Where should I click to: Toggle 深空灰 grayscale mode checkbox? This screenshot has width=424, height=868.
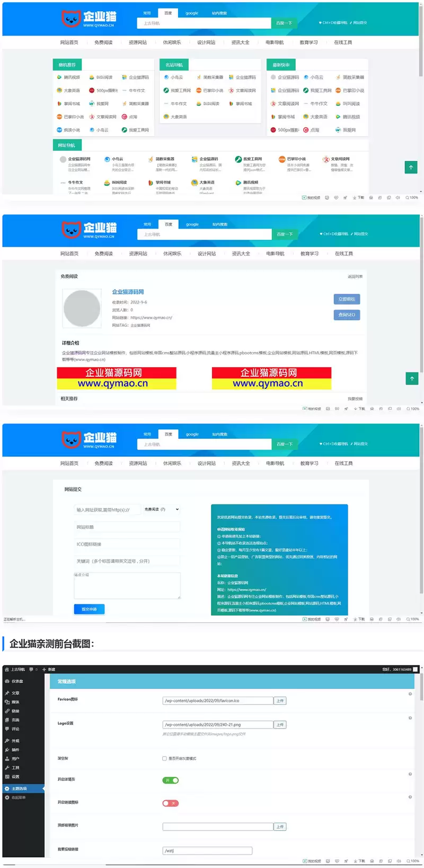(164, 759)
